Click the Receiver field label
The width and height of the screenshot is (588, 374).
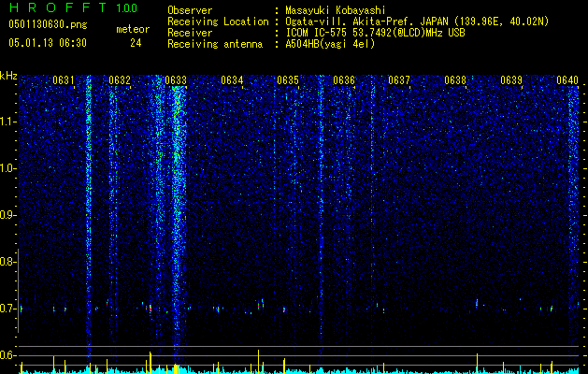[190, 33]
